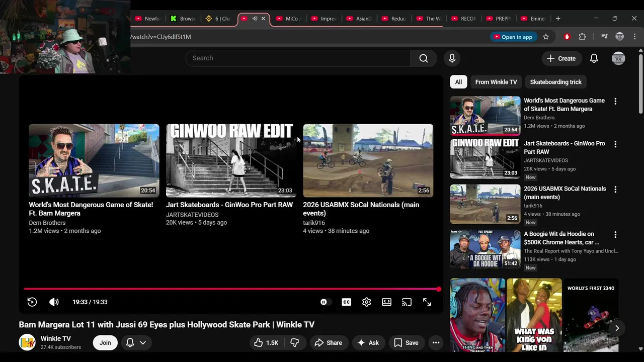Viewport: 644px width, 362px height.
Task: Switch to MiCo browser tab
Action: click(x=289, y=19)
